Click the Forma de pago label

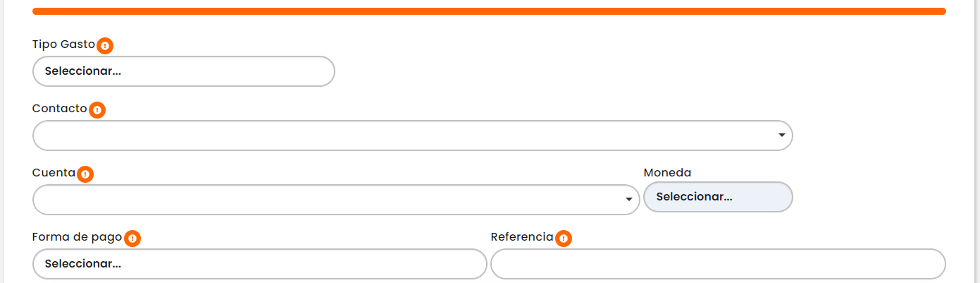[77, 237]
